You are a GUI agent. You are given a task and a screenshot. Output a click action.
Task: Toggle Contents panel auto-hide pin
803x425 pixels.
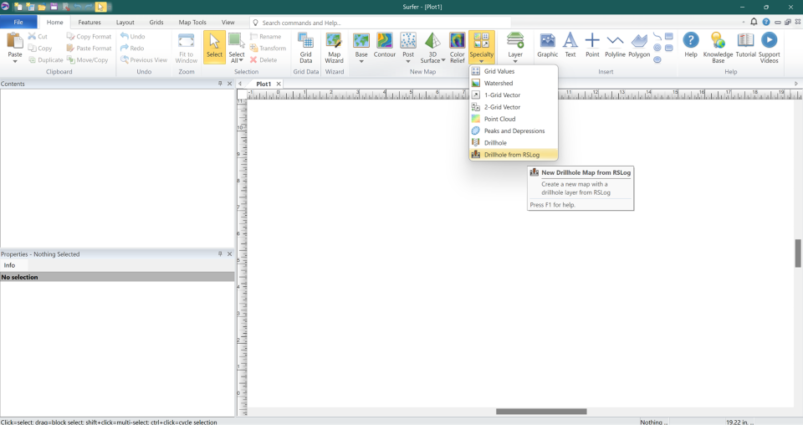tap(220, 83)
